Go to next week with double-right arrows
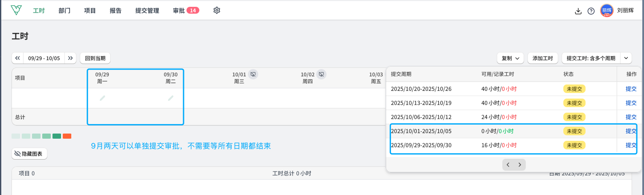This screenshot has height=195, width=644. [x=71, y=58]
